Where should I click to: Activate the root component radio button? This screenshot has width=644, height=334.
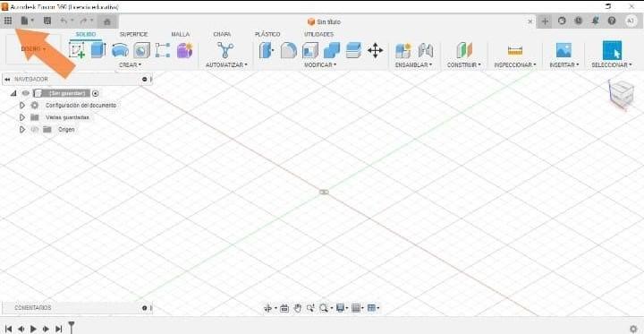click(96, 93)
